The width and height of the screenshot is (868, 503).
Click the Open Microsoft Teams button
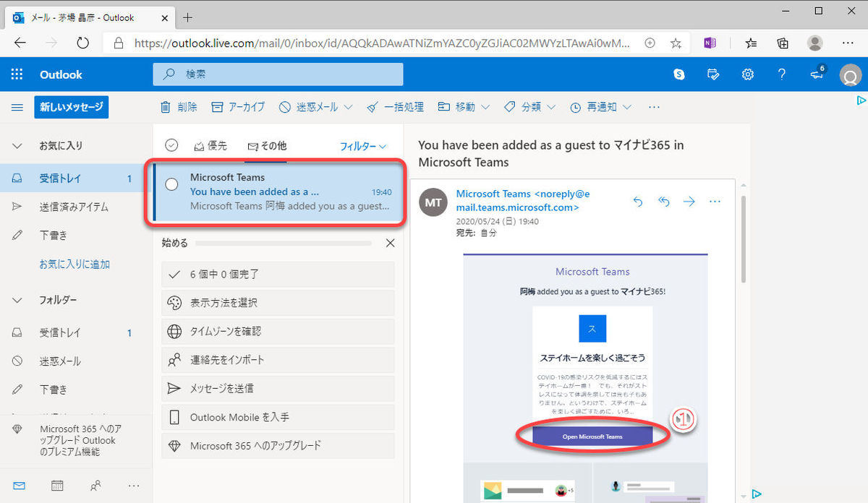592,437
